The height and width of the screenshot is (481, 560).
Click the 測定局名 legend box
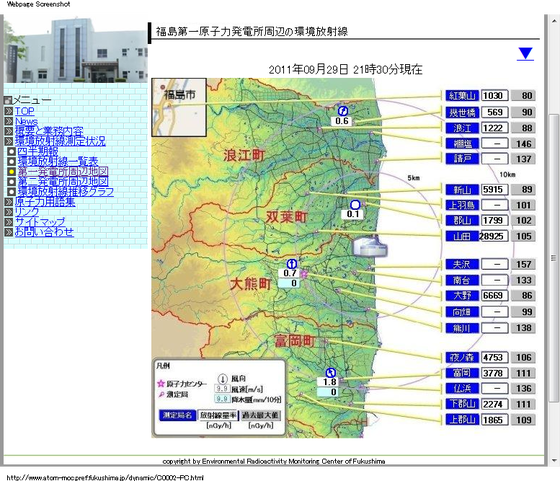click(x=178, y=415)
